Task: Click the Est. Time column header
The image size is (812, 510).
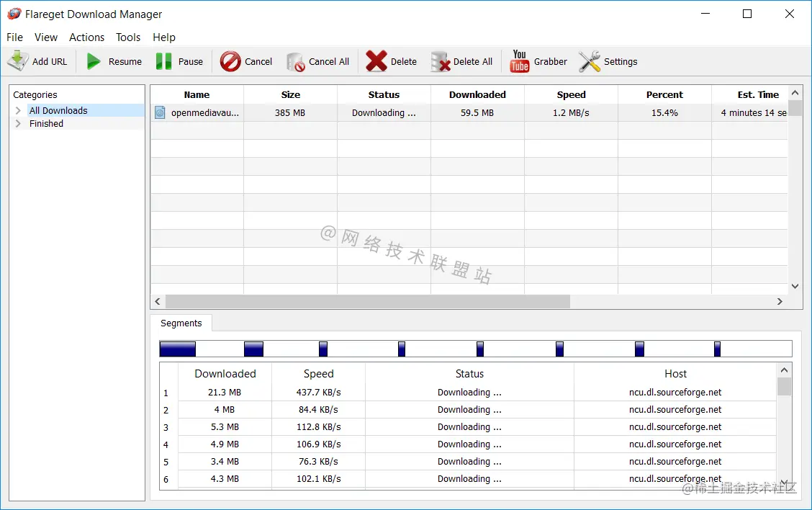Action: [750, 95]
